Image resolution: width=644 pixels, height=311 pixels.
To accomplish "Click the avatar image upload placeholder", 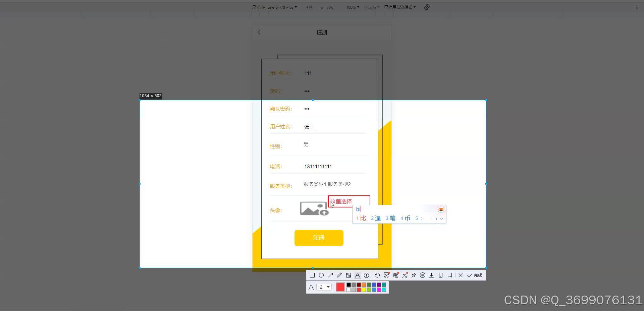I will pos(314,208).
